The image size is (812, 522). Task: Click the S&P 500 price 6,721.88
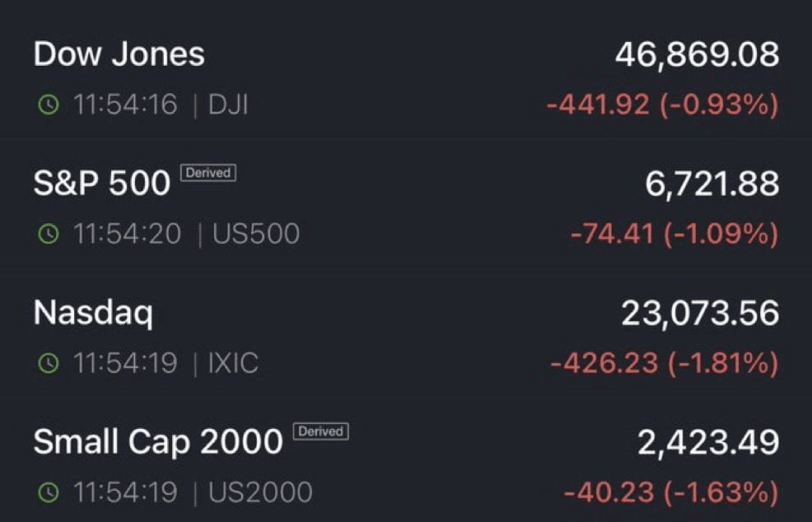(x=712, y=184)
